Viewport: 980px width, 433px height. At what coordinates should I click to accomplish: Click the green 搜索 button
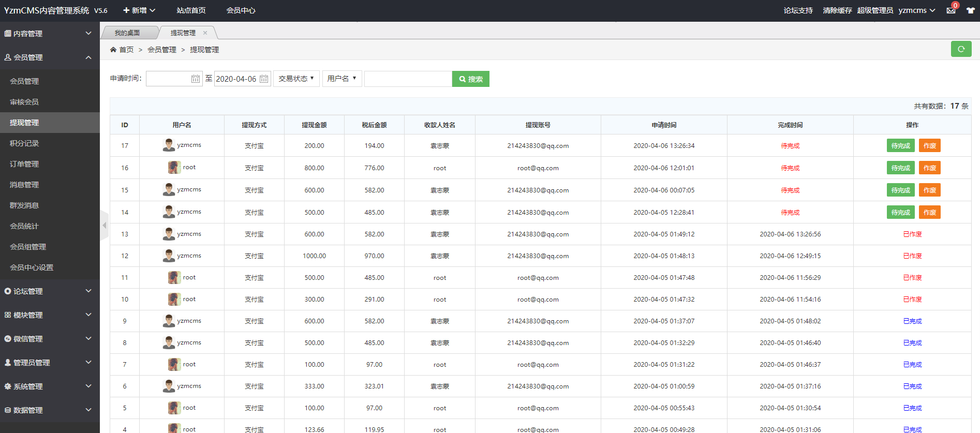471,79
